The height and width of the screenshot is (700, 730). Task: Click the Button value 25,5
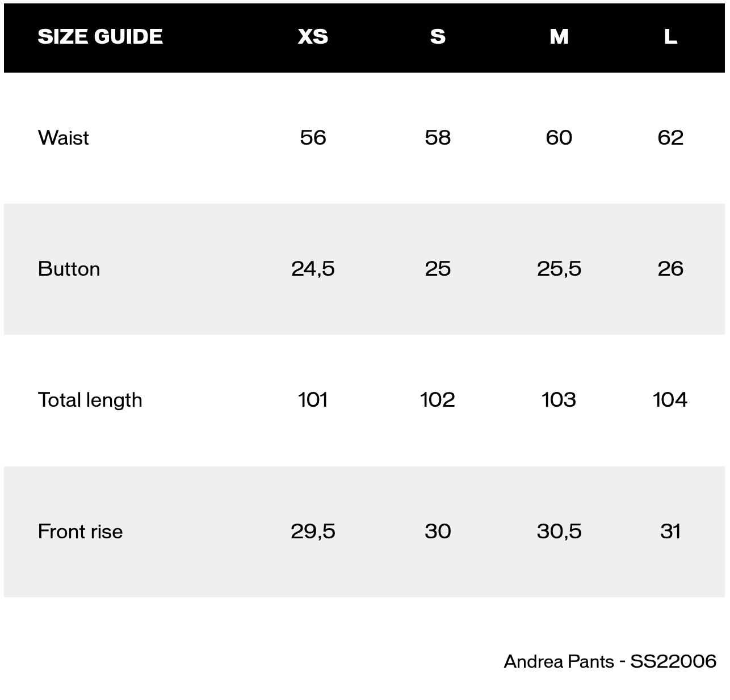pyautogui.click(x=559, y=269)
